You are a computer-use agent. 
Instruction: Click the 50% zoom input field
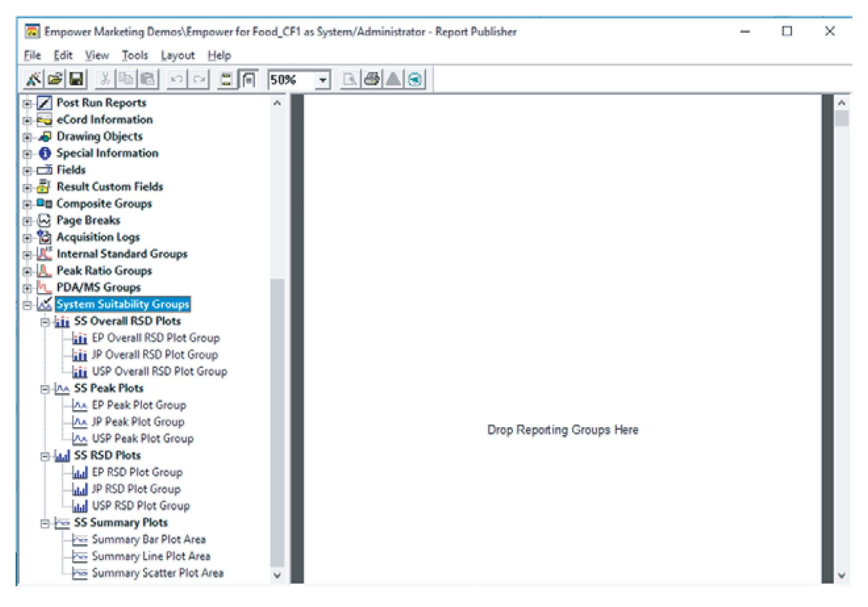coord(292,80)
